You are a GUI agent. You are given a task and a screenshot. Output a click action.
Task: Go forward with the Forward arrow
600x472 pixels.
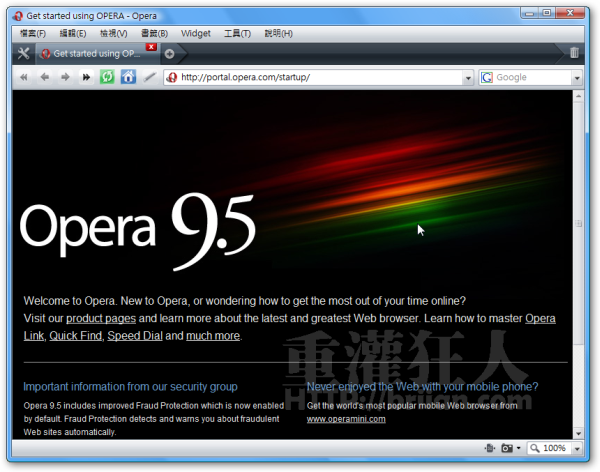tap(65, 77)
